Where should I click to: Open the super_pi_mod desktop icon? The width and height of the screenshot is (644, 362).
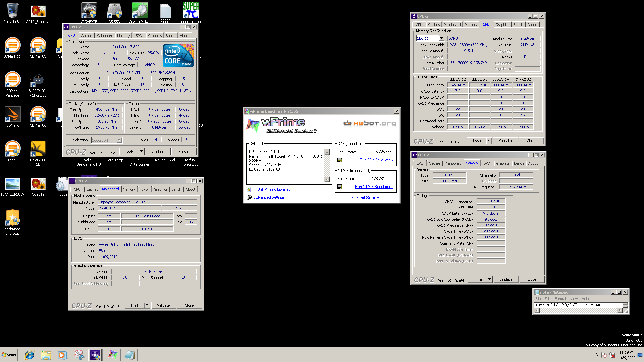tap(191, 13)
